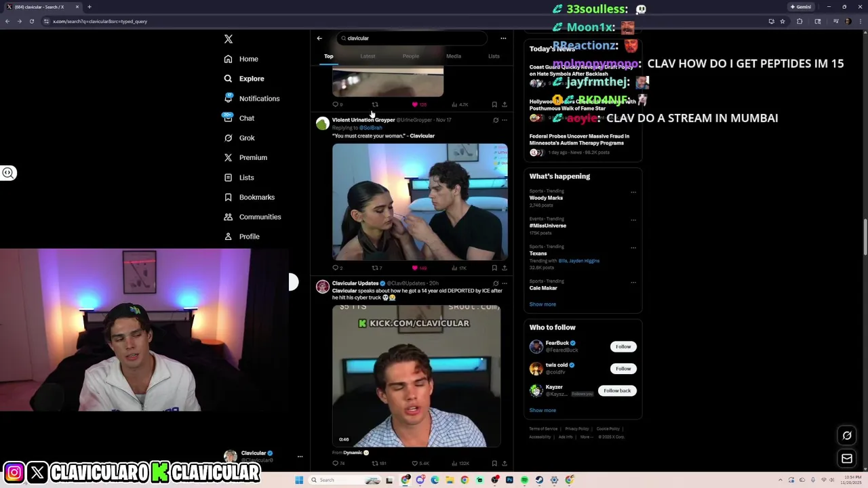Open Grok in the sidebar
868x488 pixels.
pyautogui.click(x=239, y=138)
